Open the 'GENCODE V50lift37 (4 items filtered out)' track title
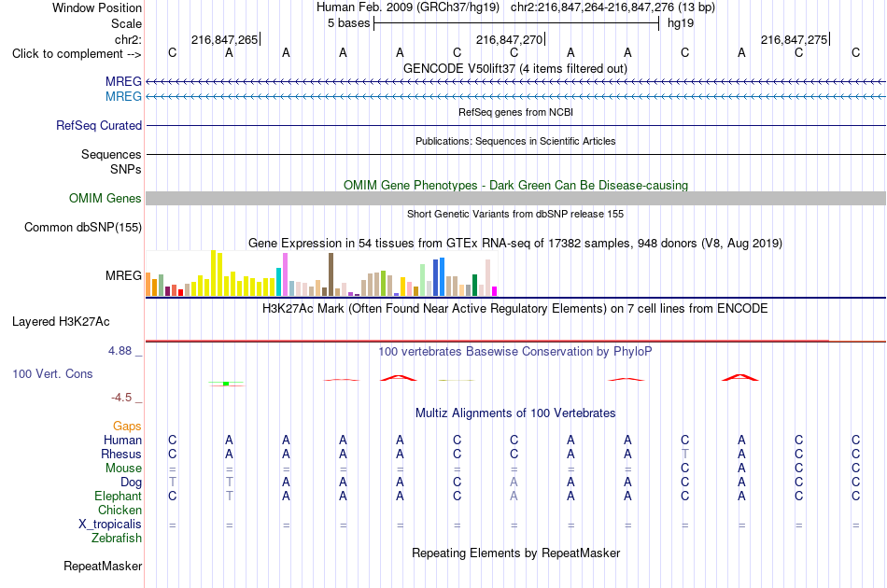The width and height of the screenshot is (887, 588). [515, 68]
